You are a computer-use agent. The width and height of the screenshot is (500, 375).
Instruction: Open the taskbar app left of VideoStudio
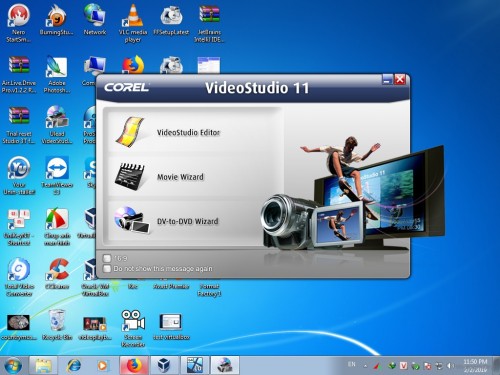point(195,366)
